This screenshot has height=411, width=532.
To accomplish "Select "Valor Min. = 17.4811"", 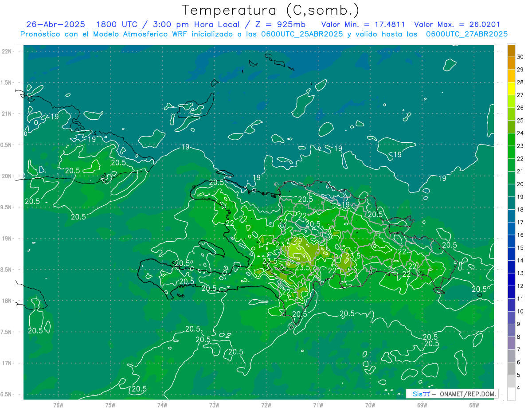I will [363, 25].
